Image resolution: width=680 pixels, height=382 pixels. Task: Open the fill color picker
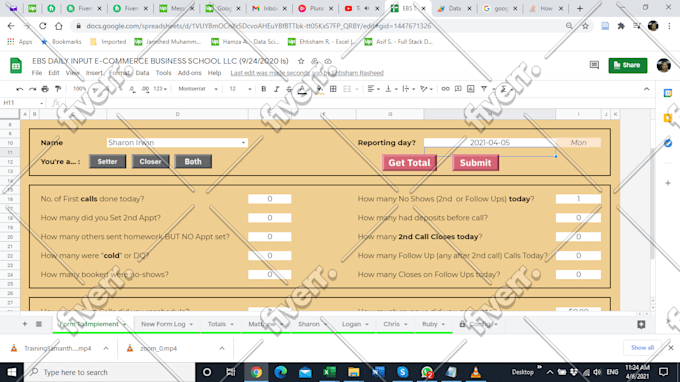coord(320,89)
